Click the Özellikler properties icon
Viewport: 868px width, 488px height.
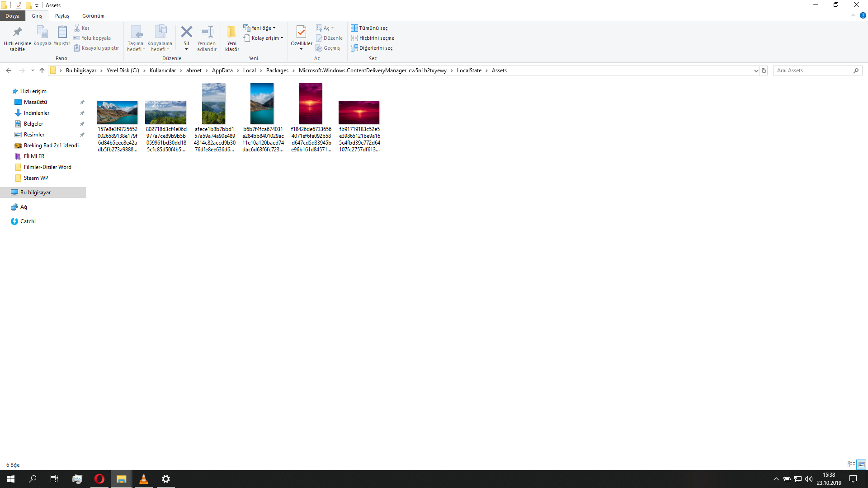[x=301, y=33]
